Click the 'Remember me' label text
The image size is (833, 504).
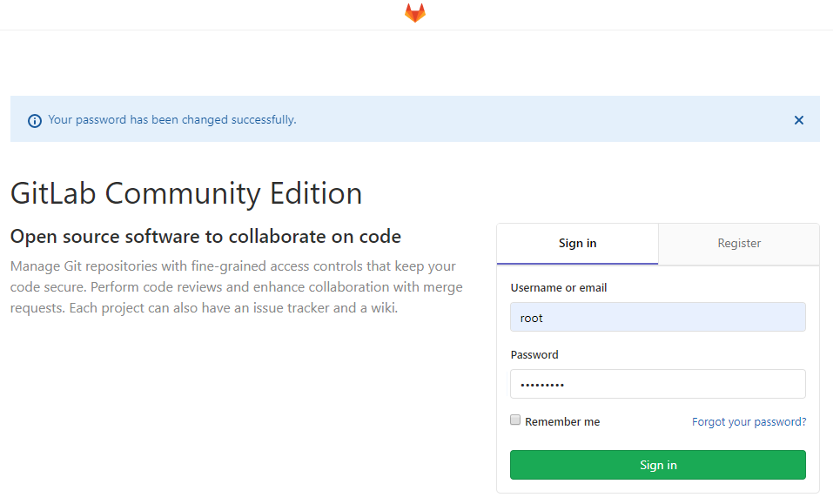tap(562, 421)
